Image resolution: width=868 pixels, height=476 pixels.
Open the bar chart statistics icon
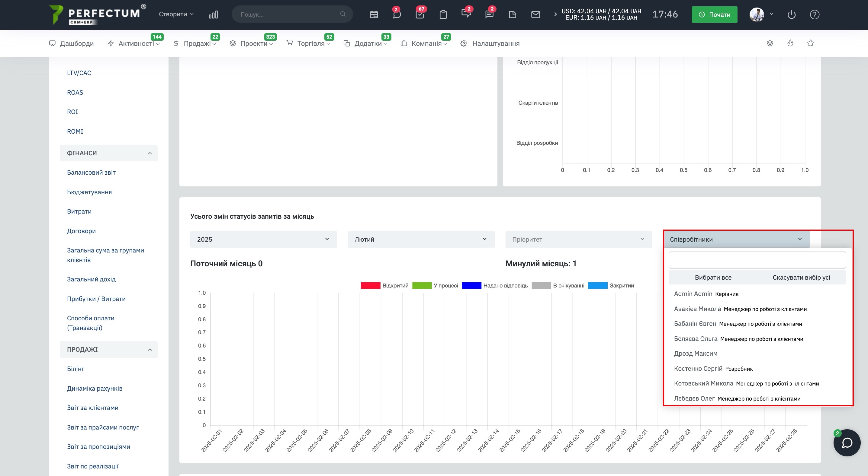pos(213,14)
